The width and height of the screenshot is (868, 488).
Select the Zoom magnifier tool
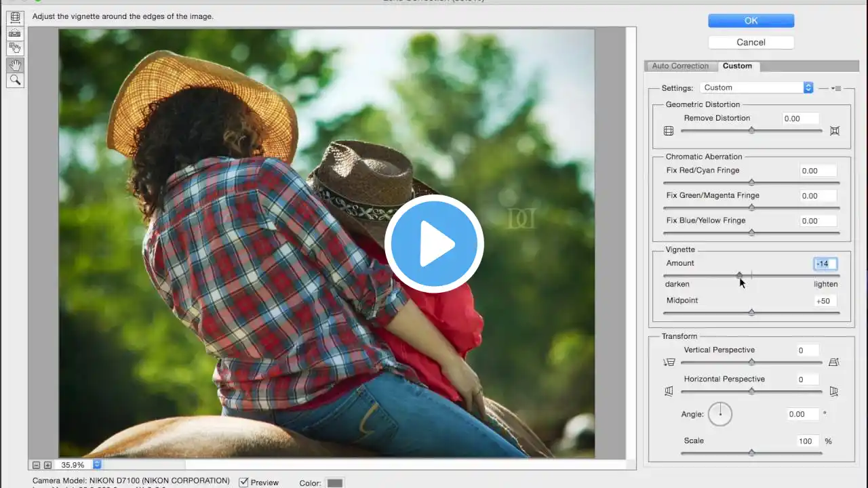point(15,81)
